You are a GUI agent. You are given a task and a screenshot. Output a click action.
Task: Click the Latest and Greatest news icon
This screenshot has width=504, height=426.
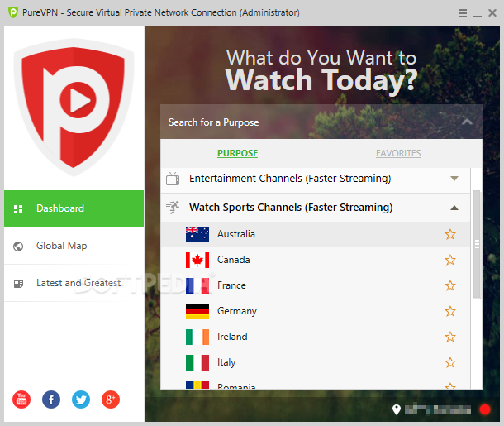tap(19, 284)
